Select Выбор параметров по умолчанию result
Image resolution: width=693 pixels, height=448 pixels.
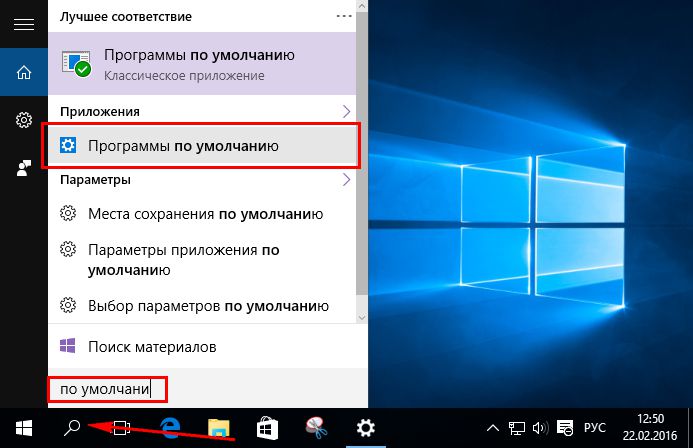[205, 304]
